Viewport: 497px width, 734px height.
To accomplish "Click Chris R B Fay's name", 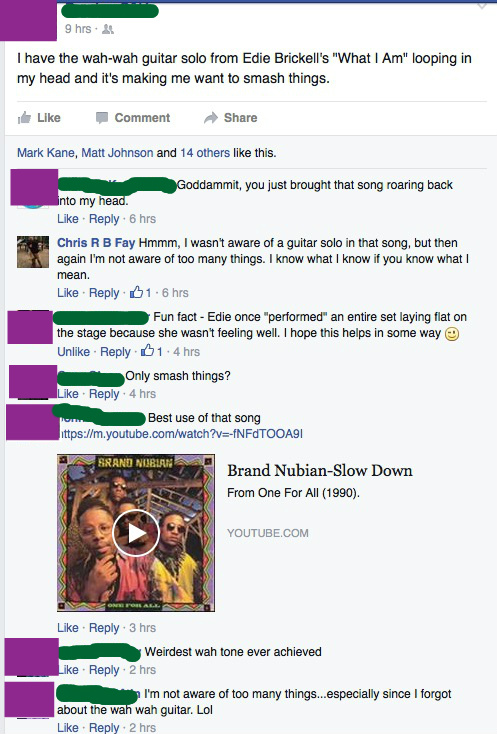I will tap(96, 242).
